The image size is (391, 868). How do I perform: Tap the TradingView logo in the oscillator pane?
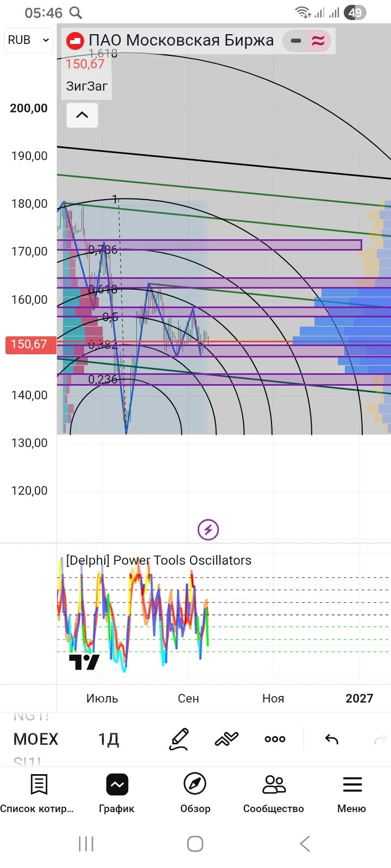click(84, 662)
